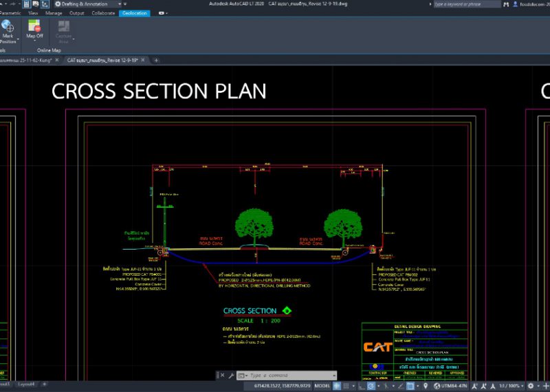Toggle snap mode dotted-grid icon
550x392 pixels.
pos(346,386)
